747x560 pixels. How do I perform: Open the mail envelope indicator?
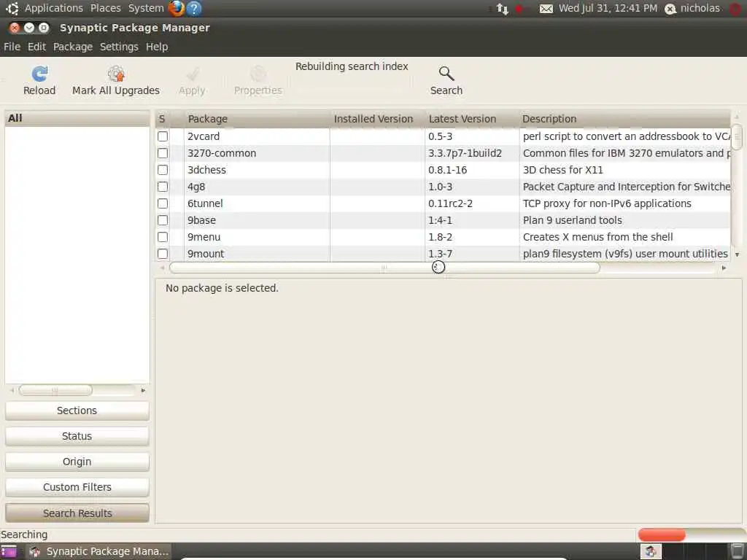pos(546,9)
